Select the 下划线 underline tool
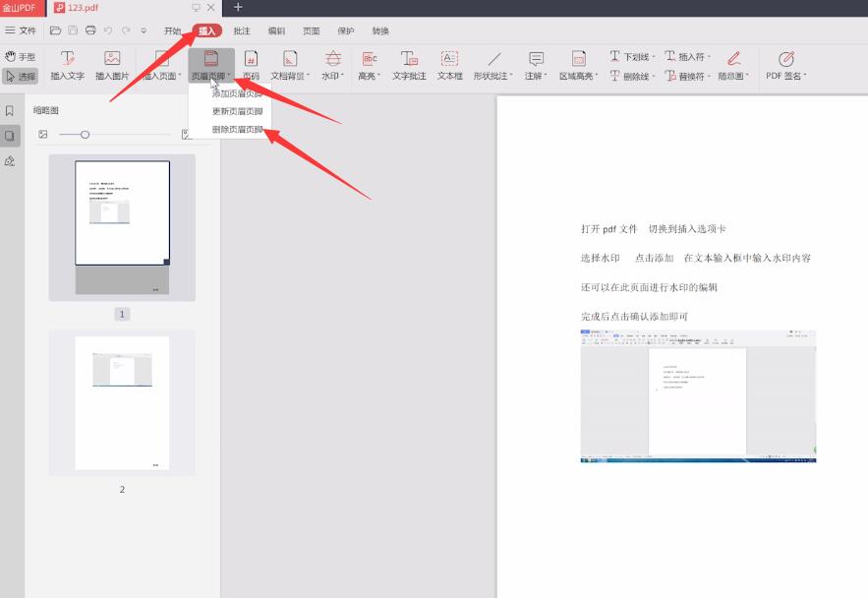The image size is (868, 598). (632, 56)
